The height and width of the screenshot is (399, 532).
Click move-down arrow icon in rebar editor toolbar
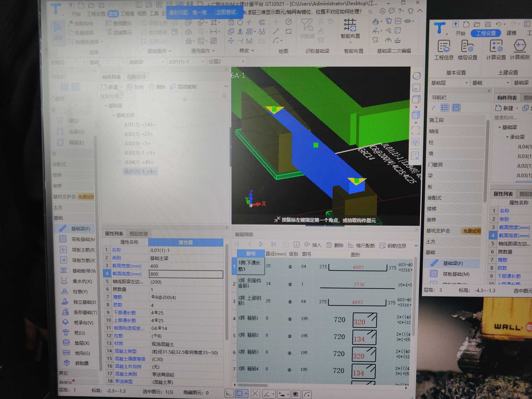tap(296, 244)
